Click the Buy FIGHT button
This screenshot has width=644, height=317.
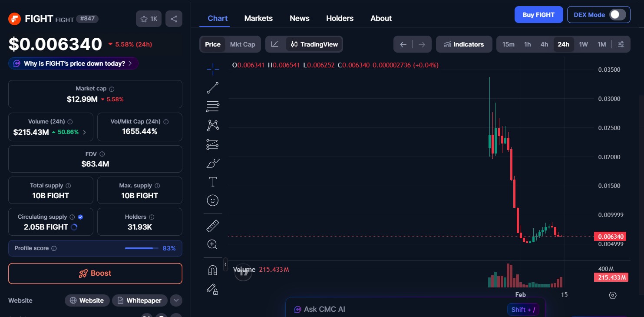pos(538,15)
